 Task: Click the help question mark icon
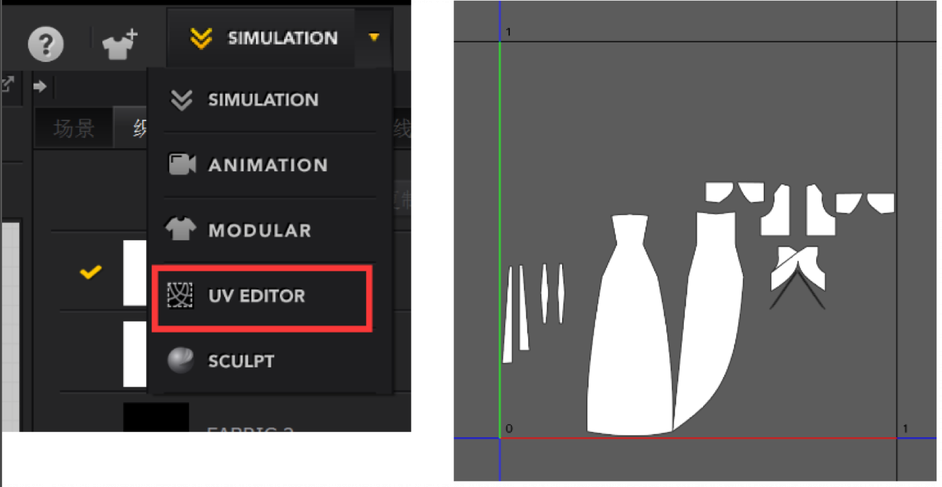(x=45, y=43)
